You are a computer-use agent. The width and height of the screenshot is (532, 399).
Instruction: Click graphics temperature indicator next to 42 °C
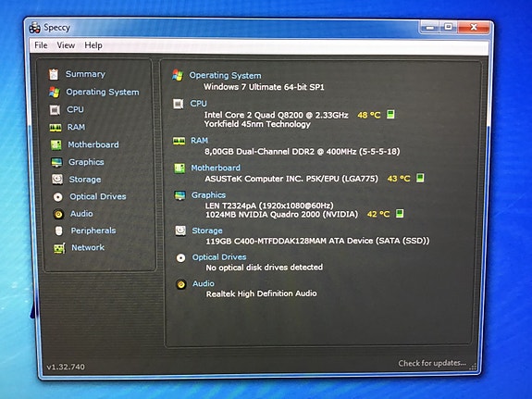[x=400, y=214]
